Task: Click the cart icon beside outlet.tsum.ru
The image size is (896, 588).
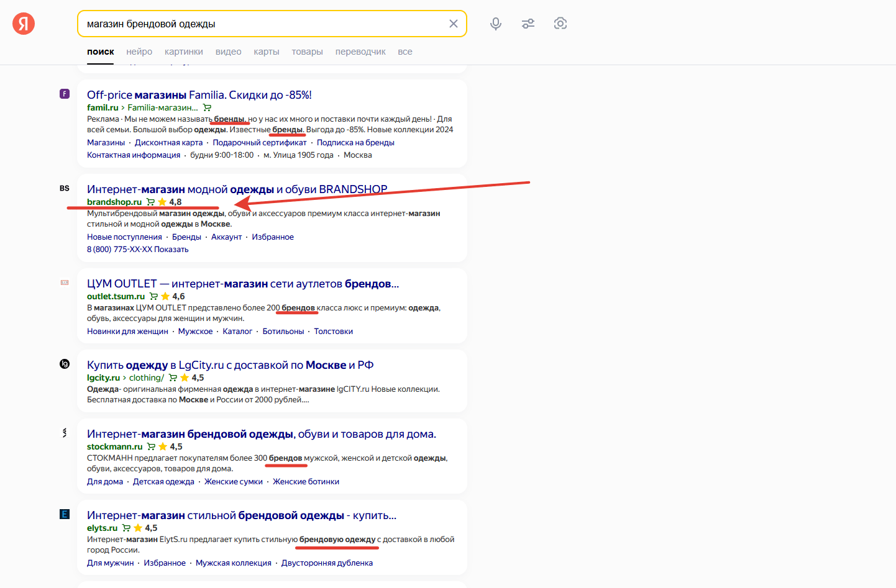Action: point(153,296)
